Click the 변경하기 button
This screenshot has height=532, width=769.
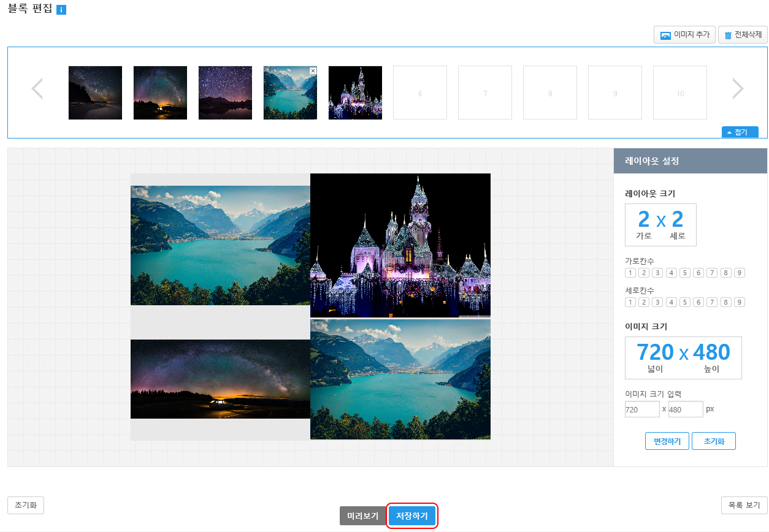click(667, 441)
